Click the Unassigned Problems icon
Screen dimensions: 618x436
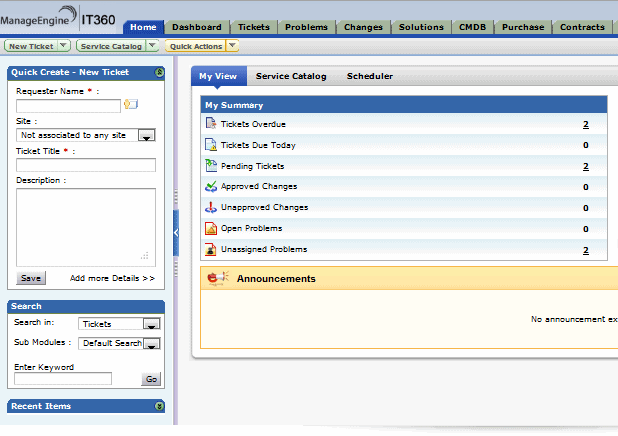pos(211,249)
